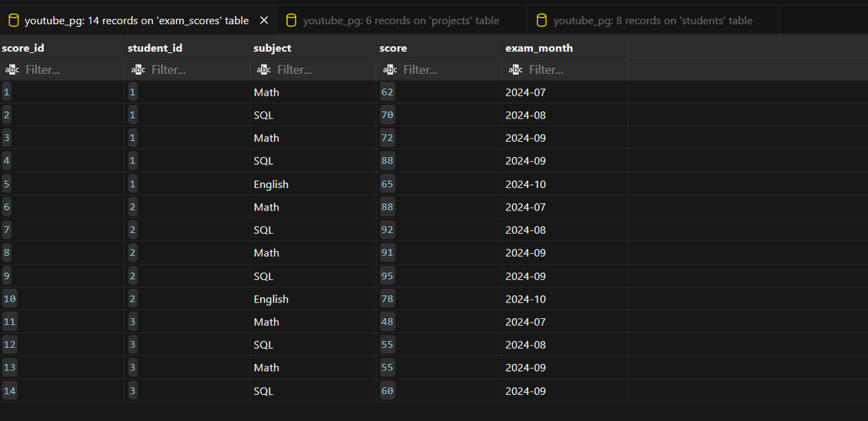Select score_id cell with value 14

point(62,391)
